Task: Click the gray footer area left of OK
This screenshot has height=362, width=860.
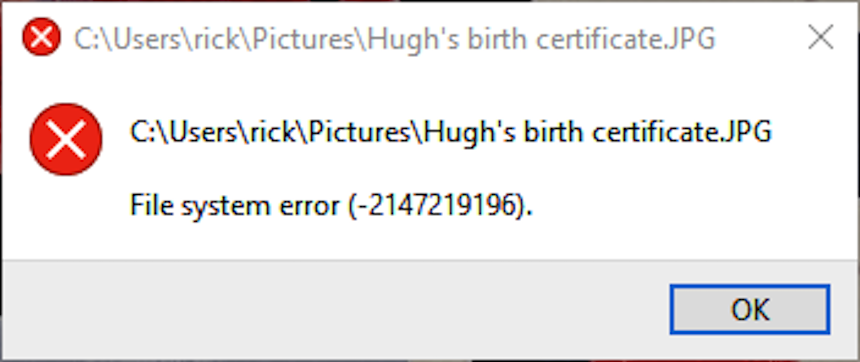Action: tap(335, 308)
